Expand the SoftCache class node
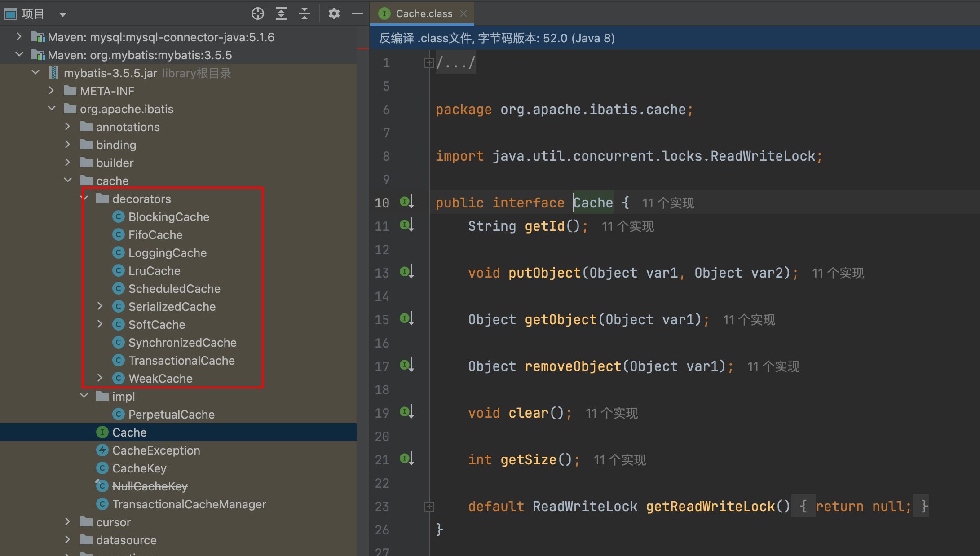The image size is (980, 556). 100,324
